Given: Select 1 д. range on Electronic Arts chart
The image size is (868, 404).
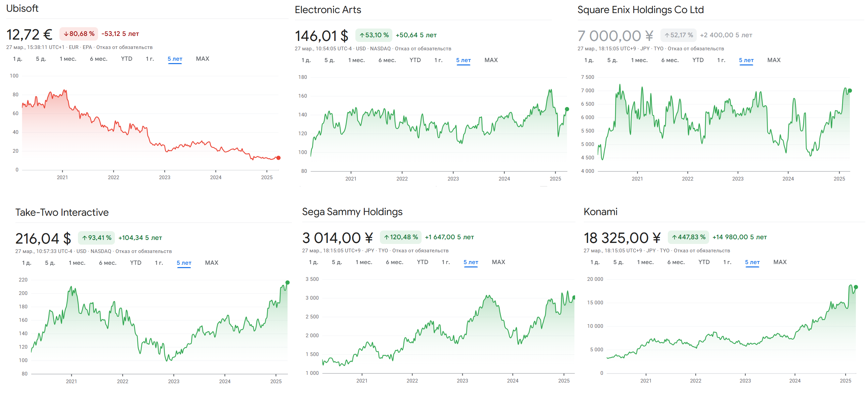Looking at the screenshot, I should [306, 60].
